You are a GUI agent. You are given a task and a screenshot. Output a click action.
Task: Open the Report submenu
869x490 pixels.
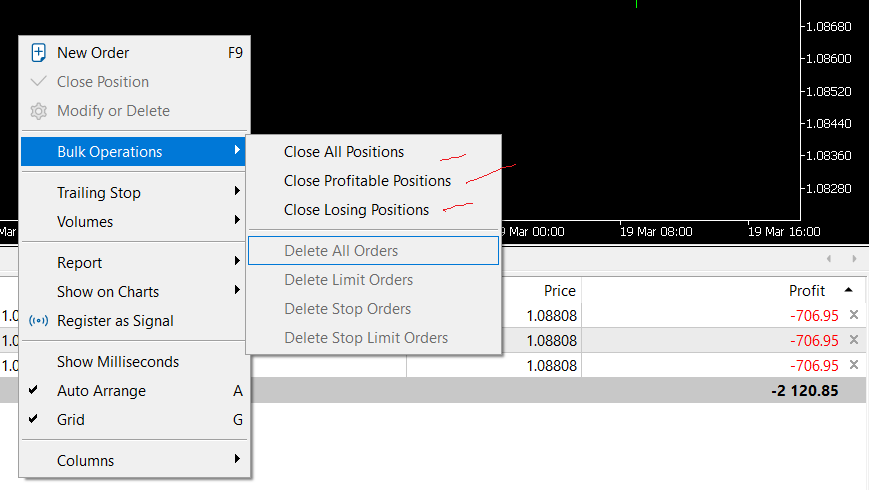[x=80, y=263]
